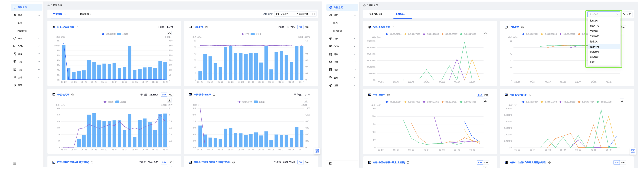Click the help icon next to 卡顿-挂起率 in 大盘指标 view
The width and height of the screenshot is (644, 171).
72,95
